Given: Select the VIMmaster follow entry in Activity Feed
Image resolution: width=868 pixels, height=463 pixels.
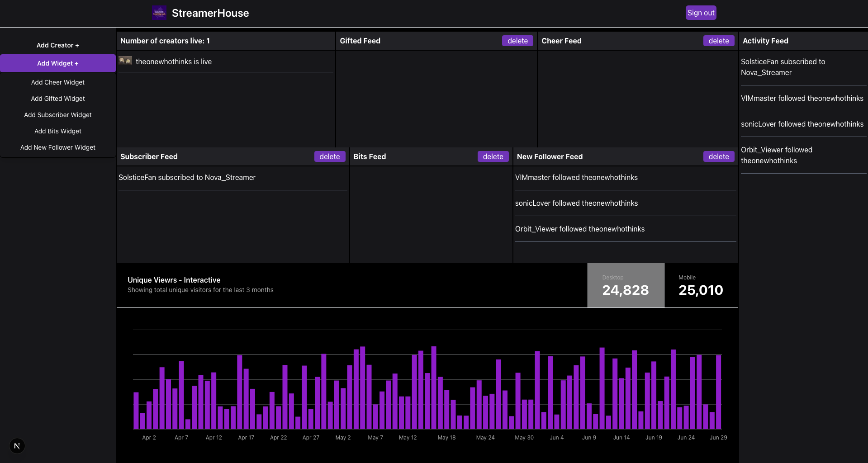Looking at the screenshot, I should tap(802, 98).
